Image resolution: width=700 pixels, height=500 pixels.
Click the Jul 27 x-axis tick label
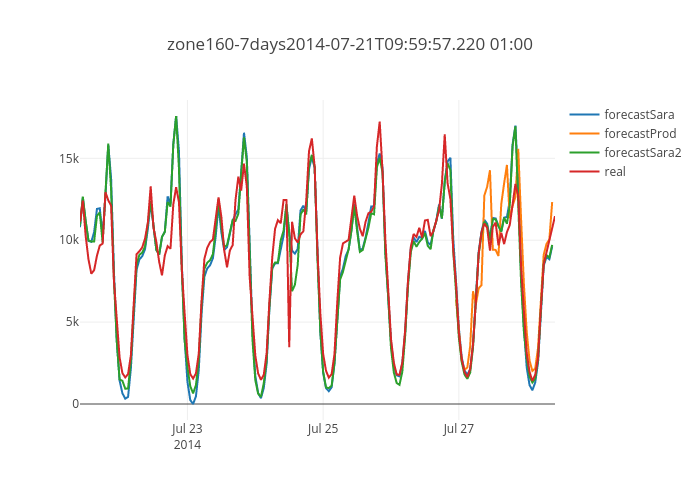pos(458,429)
